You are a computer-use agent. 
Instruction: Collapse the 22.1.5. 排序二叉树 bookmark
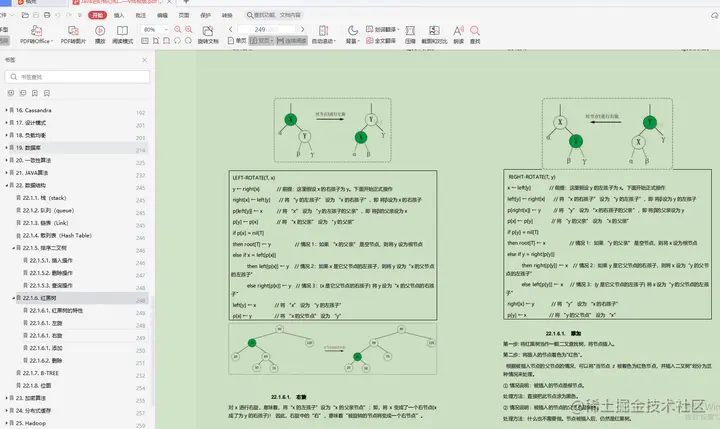pyautogui.click(x=13, y=248)
